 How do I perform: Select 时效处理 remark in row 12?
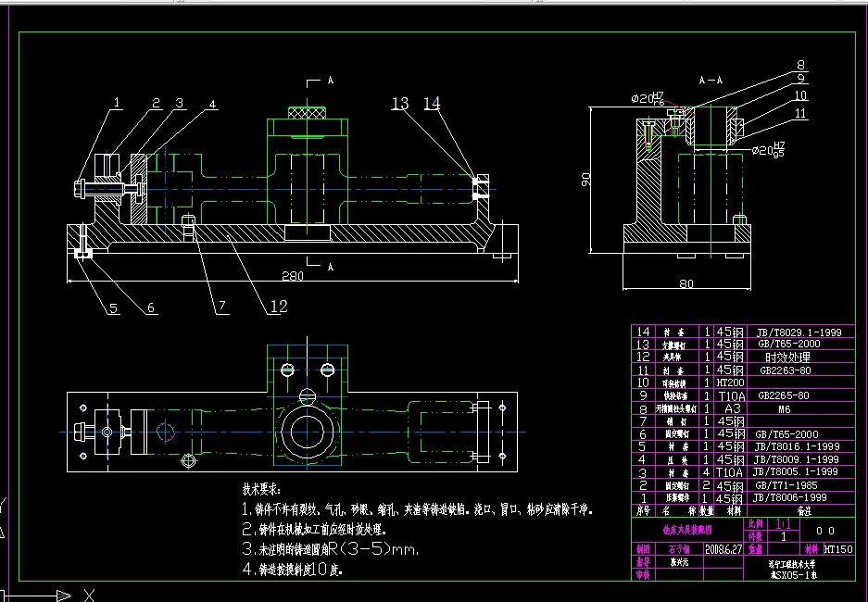tap(787, 357)
